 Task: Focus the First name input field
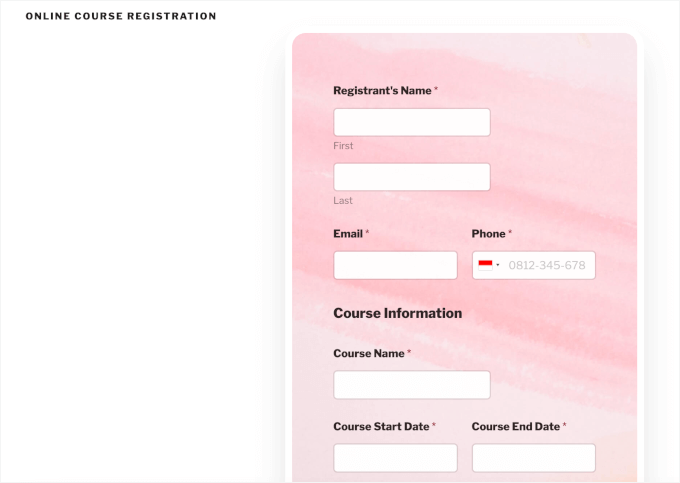click(411, 122)
